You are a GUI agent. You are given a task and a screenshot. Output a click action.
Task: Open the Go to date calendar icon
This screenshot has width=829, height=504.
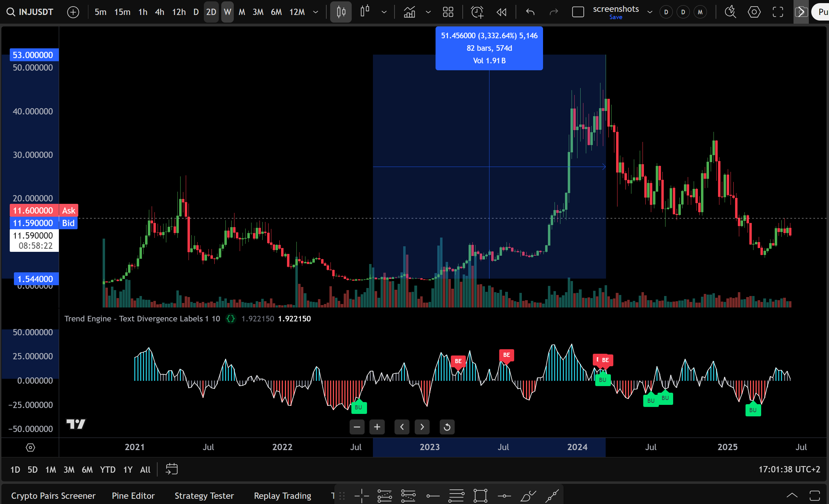(x=172, y=469)
